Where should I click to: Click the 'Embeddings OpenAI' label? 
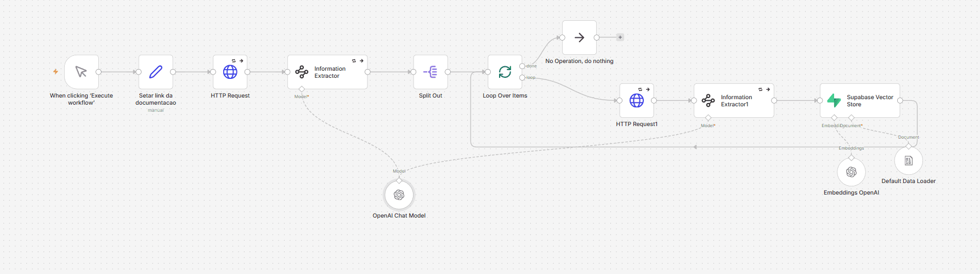(851, 192)
